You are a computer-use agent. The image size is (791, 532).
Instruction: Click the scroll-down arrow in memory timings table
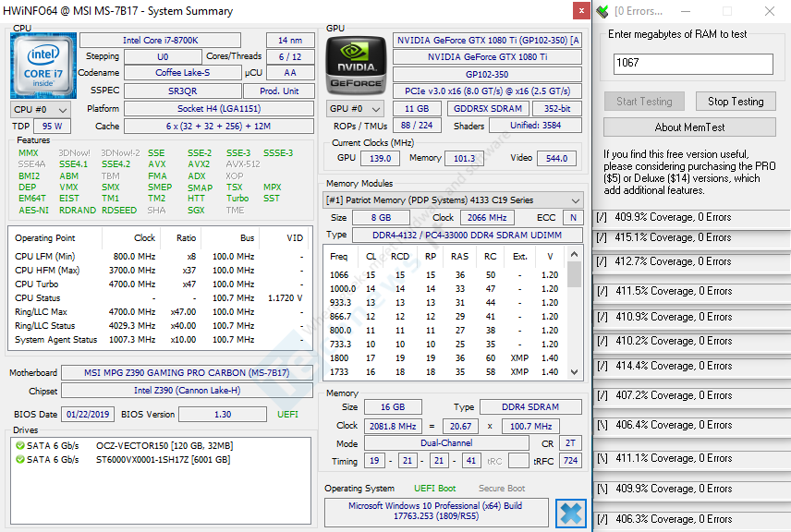[x=575, y=371]
